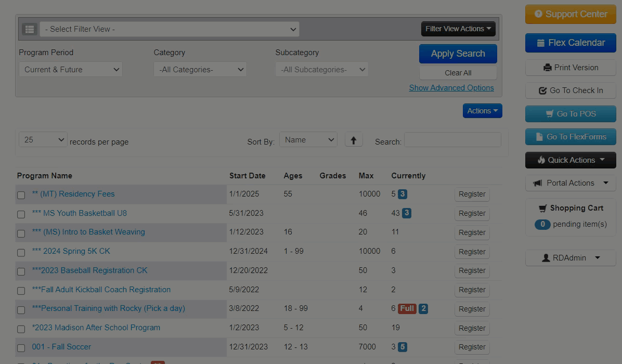Open the Quick Actions menu
The height and width of the screenshot is (364, 622).
571,160
